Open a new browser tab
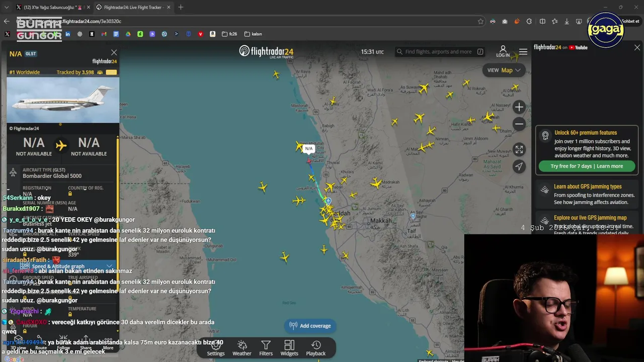 coord(181,7)
